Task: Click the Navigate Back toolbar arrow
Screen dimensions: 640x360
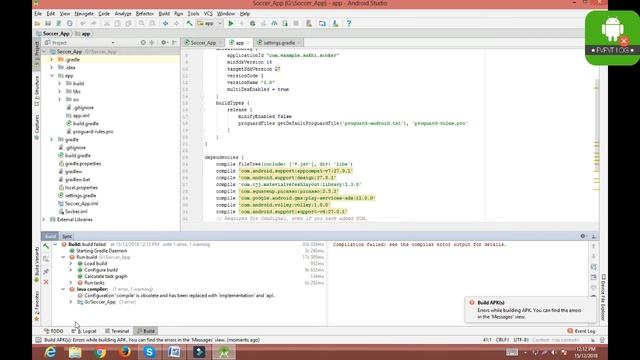Action: (165, 24)
